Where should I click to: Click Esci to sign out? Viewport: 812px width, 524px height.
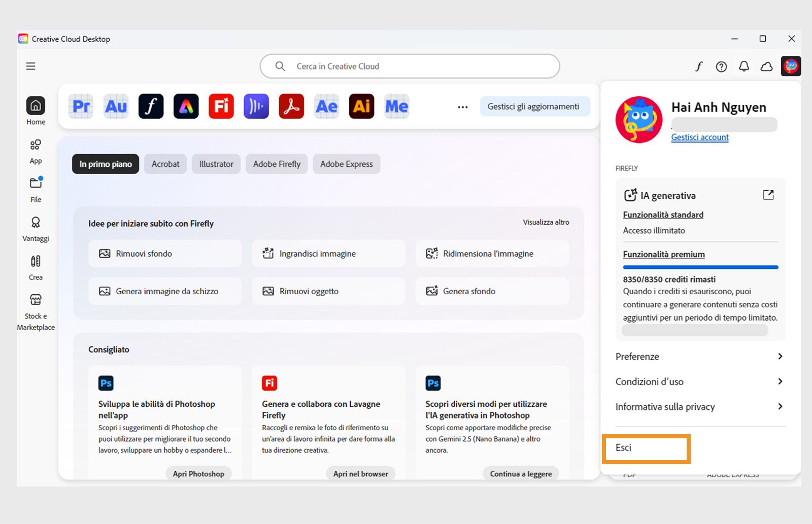point(623,447)
